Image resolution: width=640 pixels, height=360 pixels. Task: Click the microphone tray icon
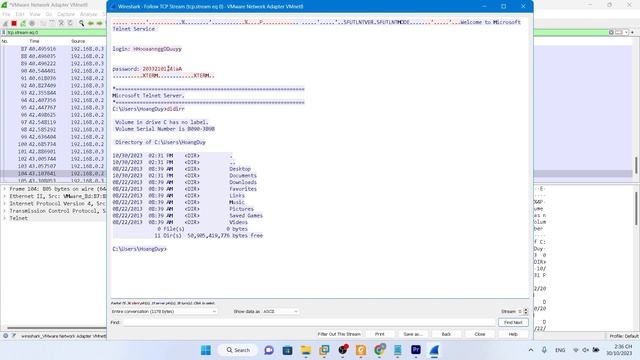point(544,350)
